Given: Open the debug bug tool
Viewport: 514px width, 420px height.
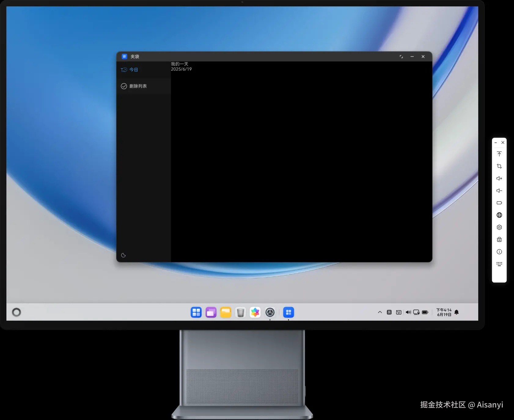Looking at the screenshot, I should click(x=500, y=239).
